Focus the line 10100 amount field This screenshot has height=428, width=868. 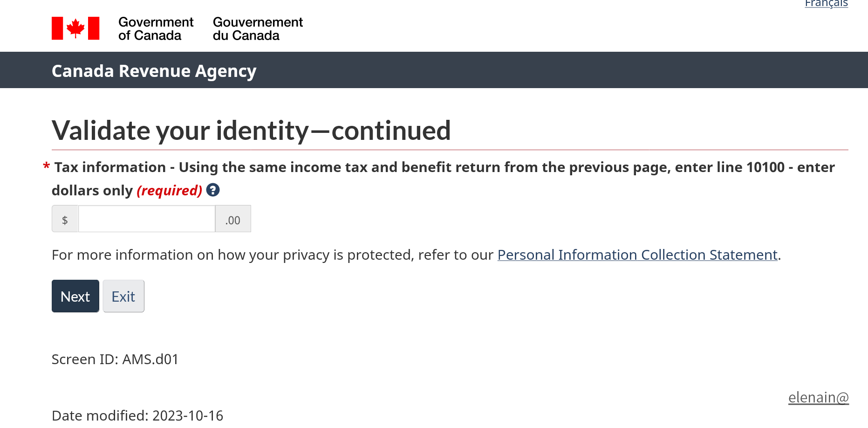147,219
